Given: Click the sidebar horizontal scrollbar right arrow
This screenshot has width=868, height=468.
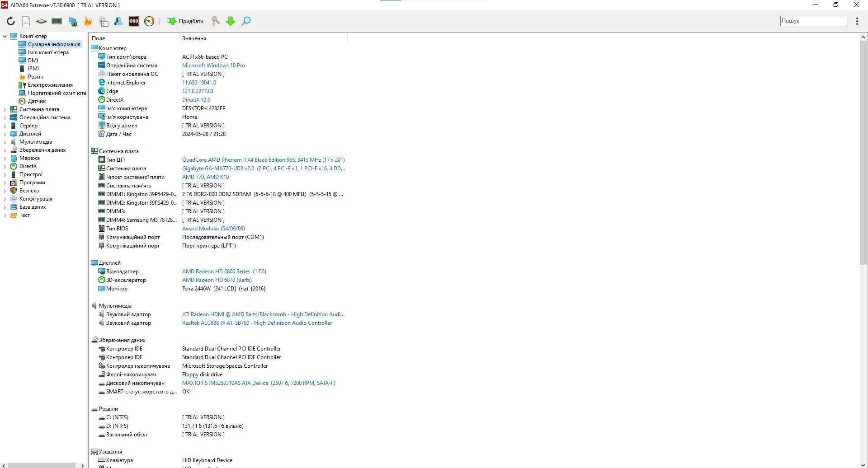Looking at the screenshot, I should (x=82, y=465).
